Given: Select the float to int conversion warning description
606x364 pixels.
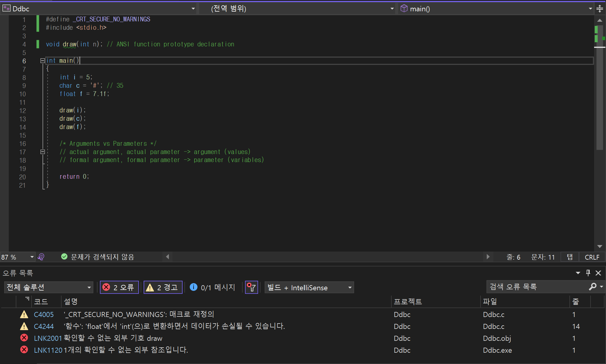Looking at the screenshot, I should click(x=174, y=326).
